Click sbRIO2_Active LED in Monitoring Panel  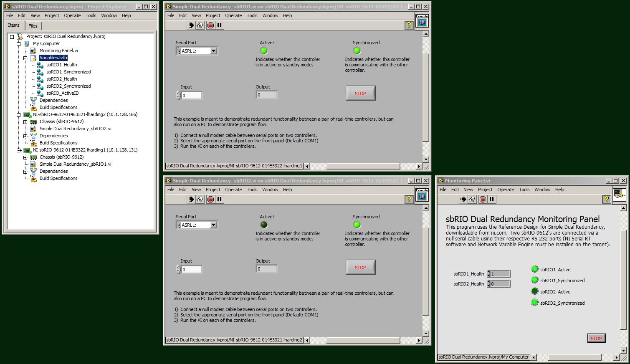coord(535,291)
